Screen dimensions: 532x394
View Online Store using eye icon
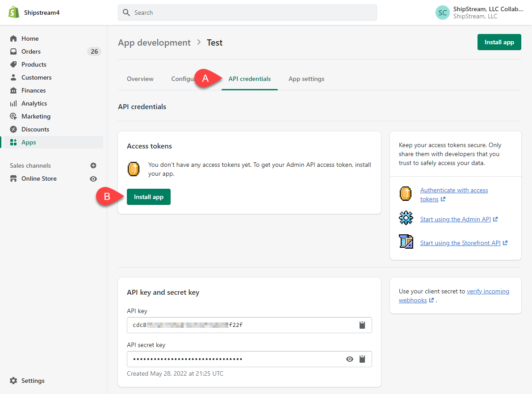pos(93,179)
